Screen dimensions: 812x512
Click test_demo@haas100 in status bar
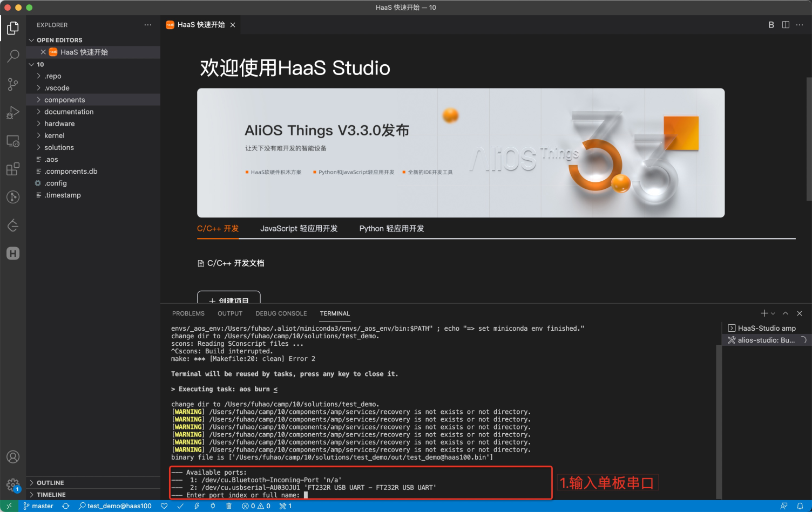coord(115,506)
